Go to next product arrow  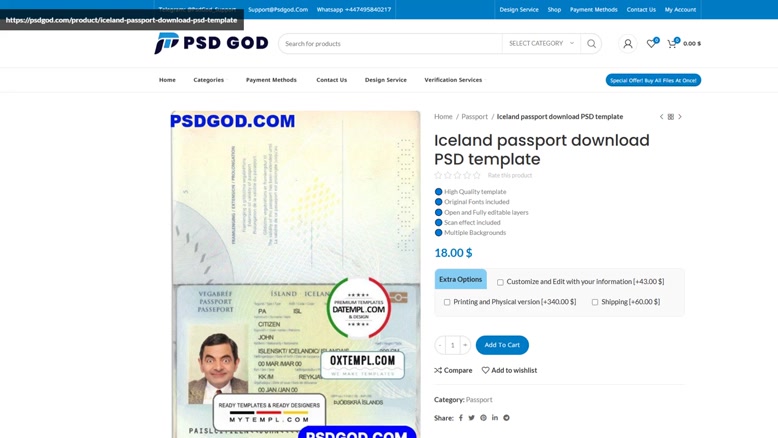680,117
